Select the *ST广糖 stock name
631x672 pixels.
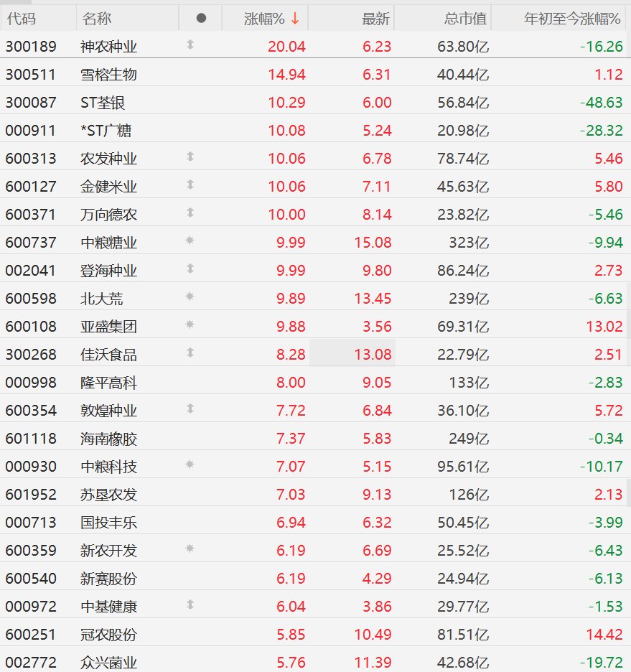pyautogui.click(x=106, y=130)
